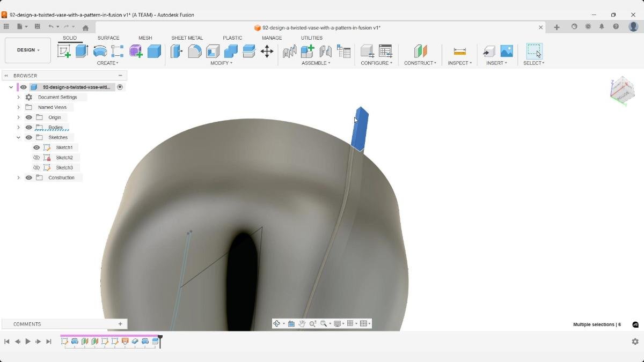The image size is (644, 362).
Task: Switch to the SHEET METAL tab
Action: coord(187,38)
